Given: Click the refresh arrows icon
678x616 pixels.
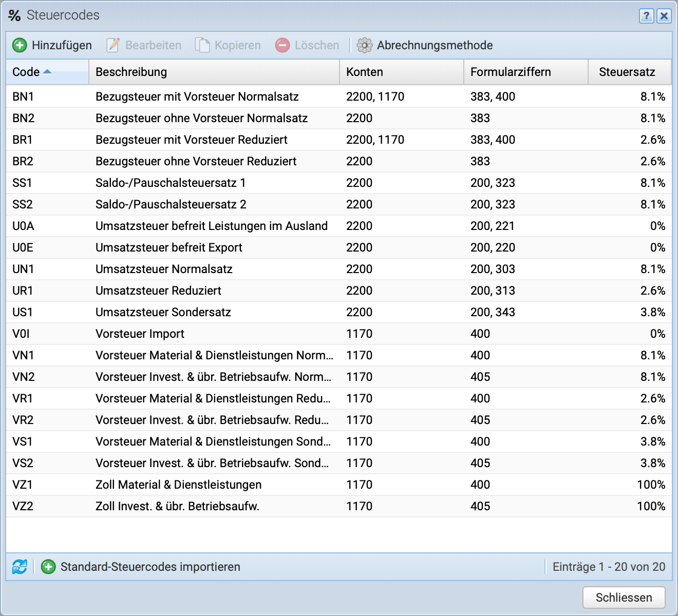Looking at the screenshot, I should click(x=20, y=567).
